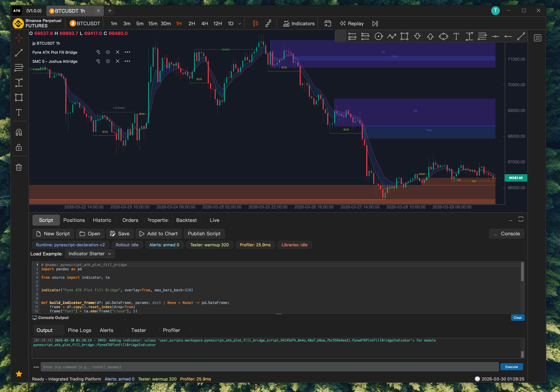Switch to the Backtest tab
This screenshot has width=560, height=392.
click(186, 220)
